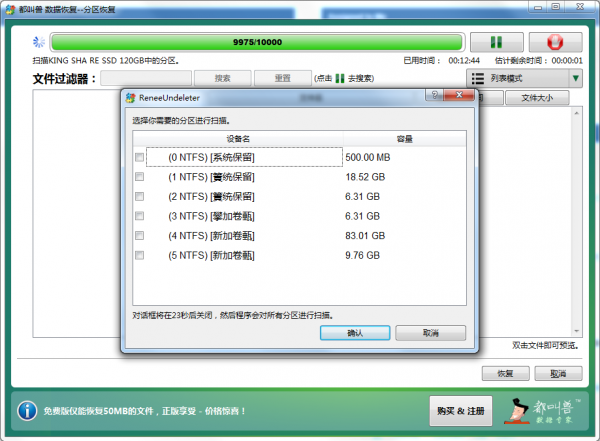Check the (0 NTFS) 系统保留 partition checkbox
Viewport: 600px width, 441px height.
139,157
